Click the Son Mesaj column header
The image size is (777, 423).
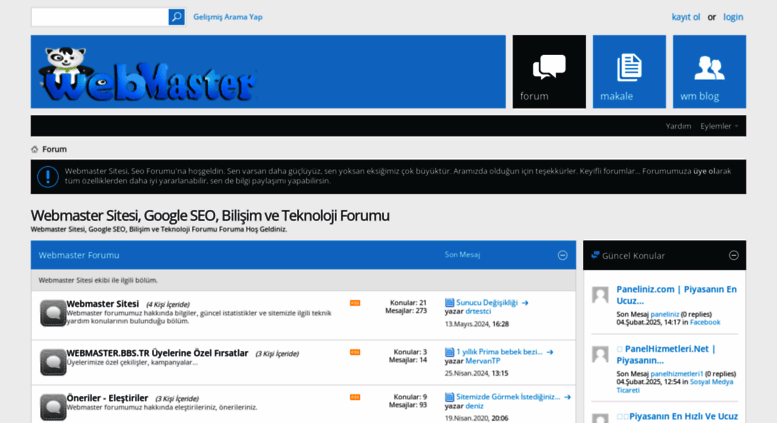pyautogui.click(x=462, y=255)
